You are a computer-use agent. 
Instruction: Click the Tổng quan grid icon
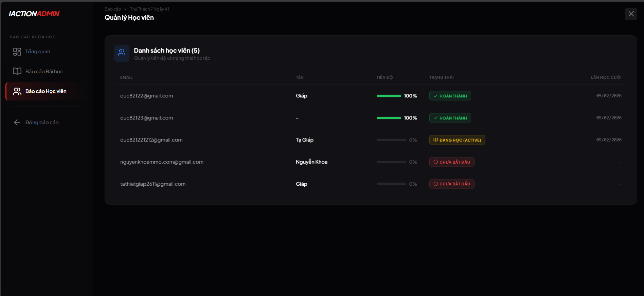17,52
